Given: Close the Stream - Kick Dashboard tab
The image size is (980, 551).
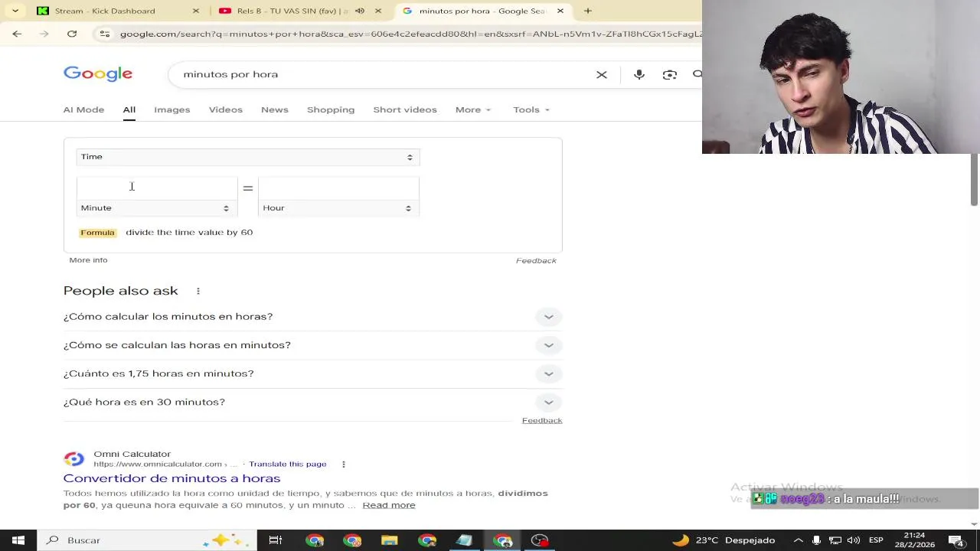Looking at the screenshot, I should (196, 11).
